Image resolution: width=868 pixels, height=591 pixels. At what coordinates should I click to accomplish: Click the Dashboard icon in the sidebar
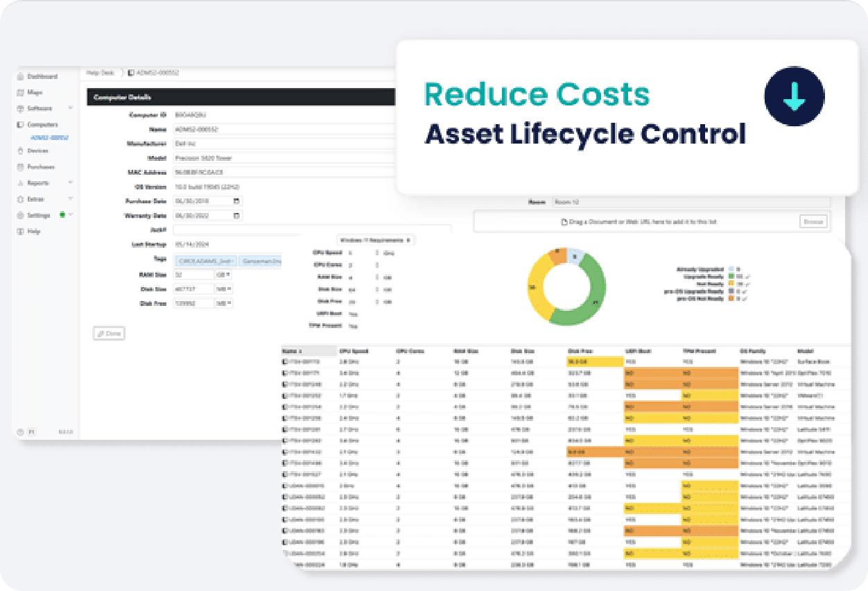(20, 76)
